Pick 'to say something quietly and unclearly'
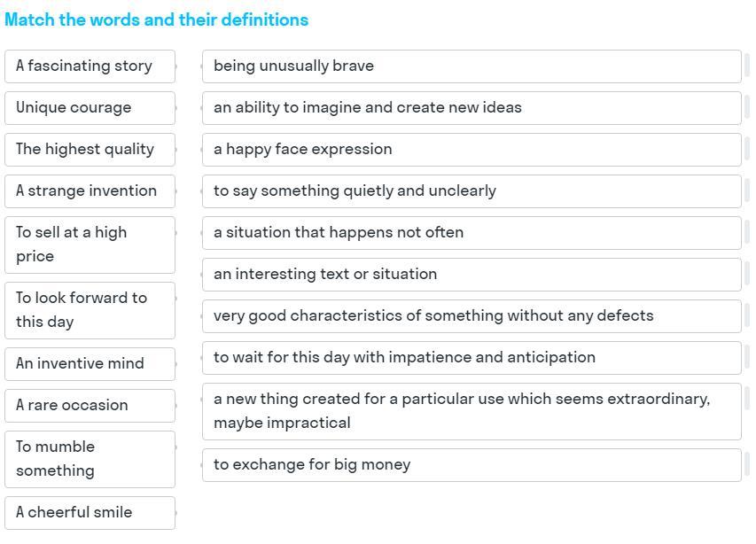 click(472, 191)
